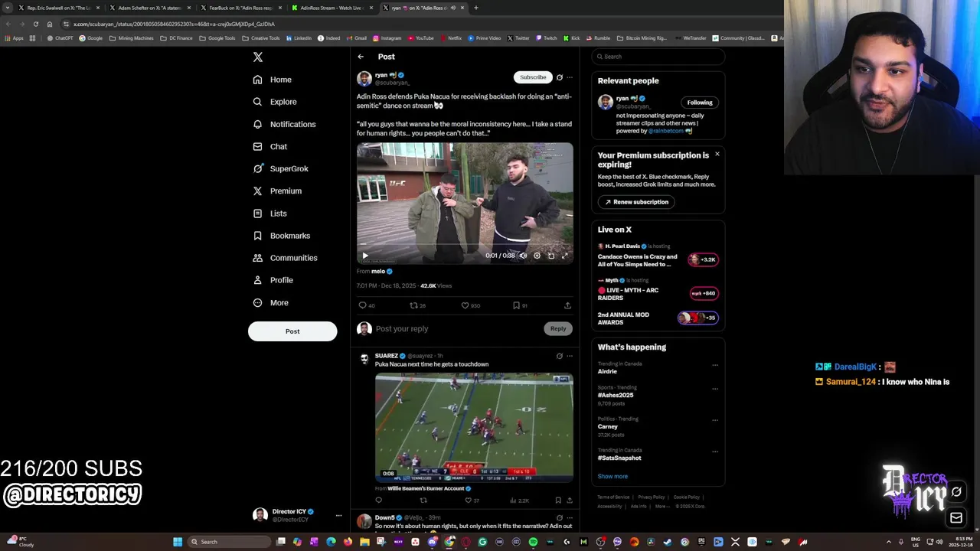Click Renew subscription button
980x551 pixels.
coord(635,202)
